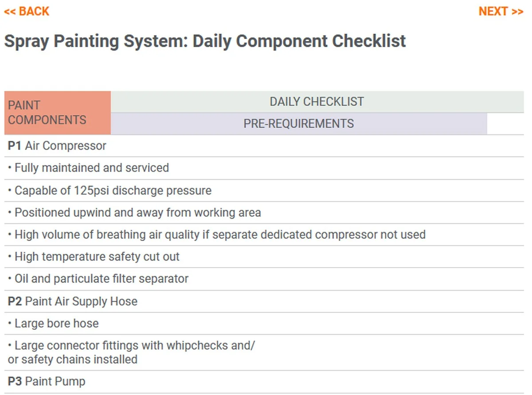Open the NEXT page link
Screen dimensions: 532x395
click(501, 12)
